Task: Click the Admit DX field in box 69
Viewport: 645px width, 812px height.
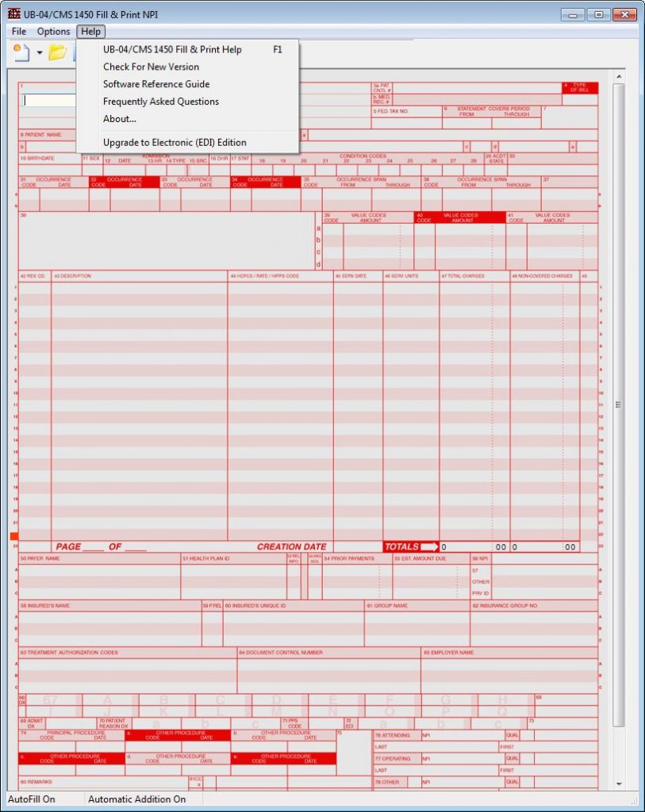Action: (x=71, y=723)
